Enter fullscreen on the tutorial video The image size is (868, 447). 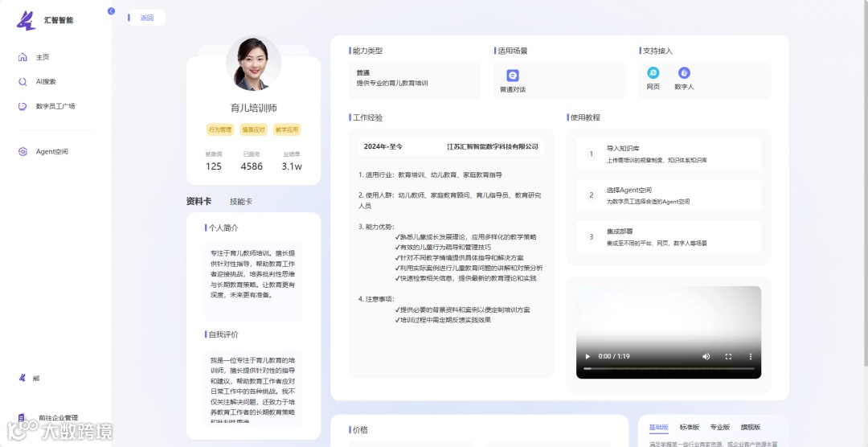(x=728, y=356)
